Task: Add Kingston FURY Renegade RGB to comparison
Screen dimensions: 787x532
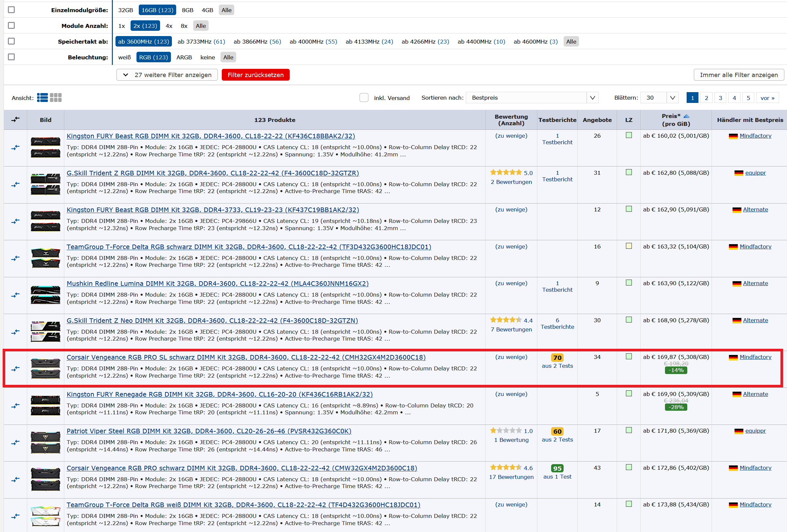Action: tap(15, 406)
